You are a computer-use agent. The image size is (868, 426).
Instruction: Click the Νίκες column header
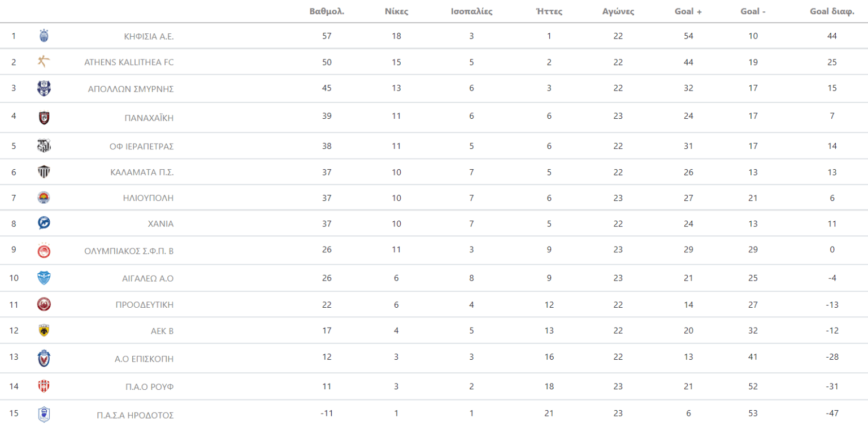[x=396, y=11]
